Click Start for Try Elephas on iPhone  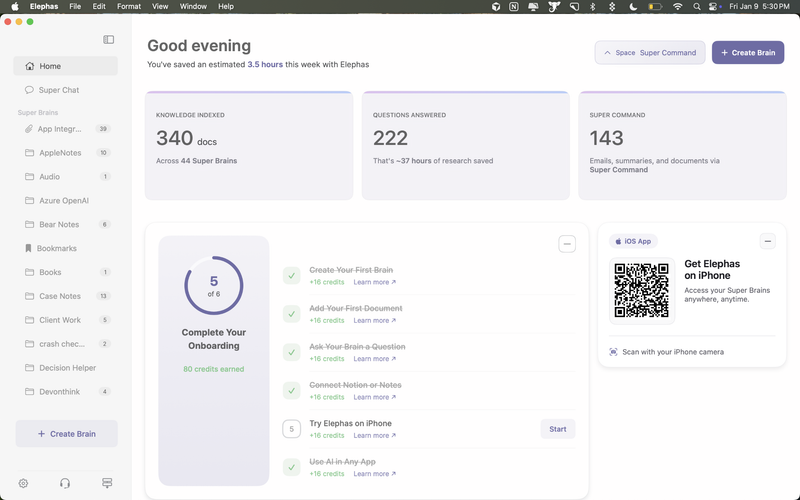point(558,429)
